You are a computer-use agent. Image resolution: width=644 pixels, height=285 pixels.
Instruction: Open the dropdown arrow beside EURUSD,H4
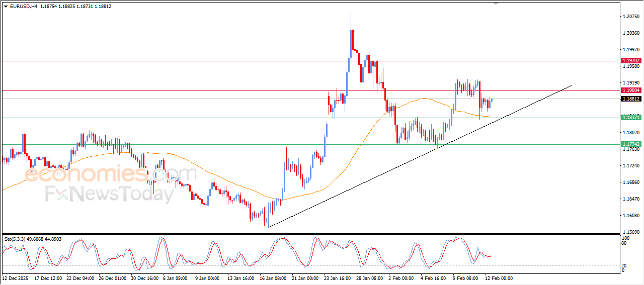pyautogui.click(x=6, y=7)
